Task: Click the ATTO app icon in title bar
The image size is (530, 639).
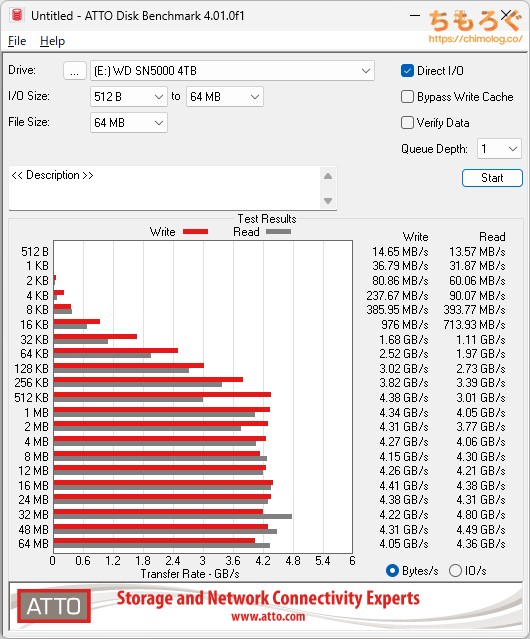Action: pos(17,15)
